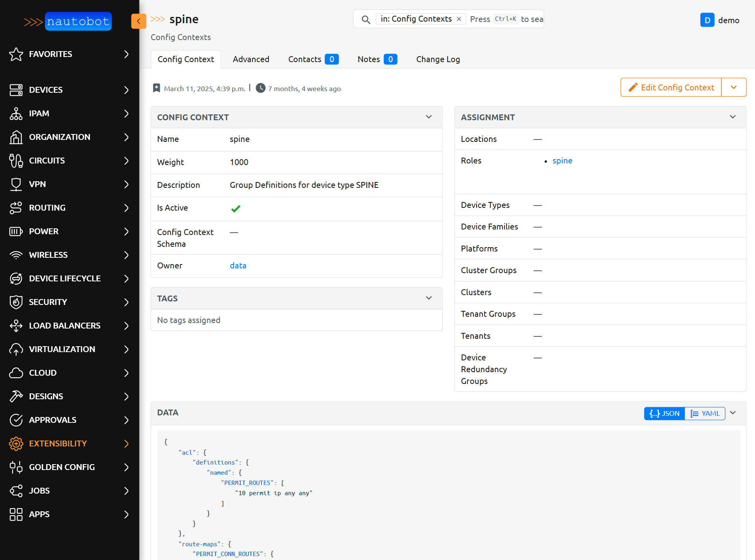Click the Wireless wifi icon
Image resolution: width=755 pixels, height=560 pixels.
pos(16,255)
